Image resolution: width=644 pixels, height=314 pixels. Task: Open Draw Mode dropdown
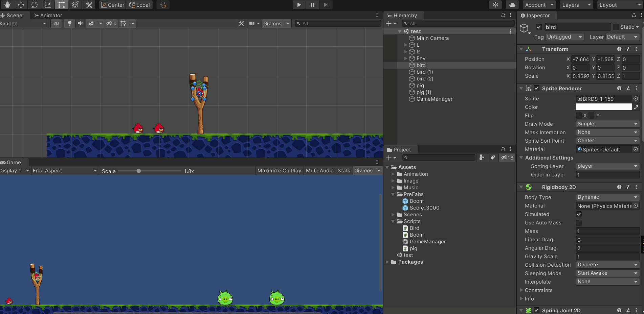pos(607,124)
